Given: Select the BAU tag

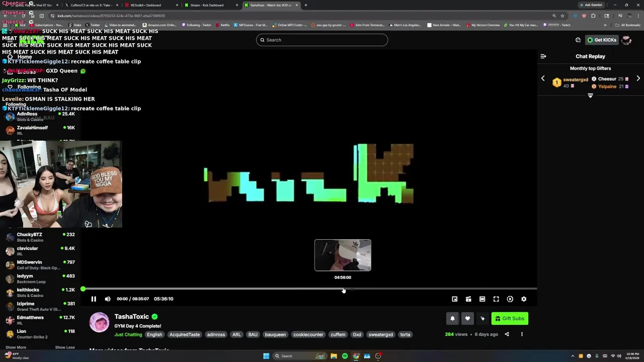Looking at the screenshot, I should pos(253,335).
